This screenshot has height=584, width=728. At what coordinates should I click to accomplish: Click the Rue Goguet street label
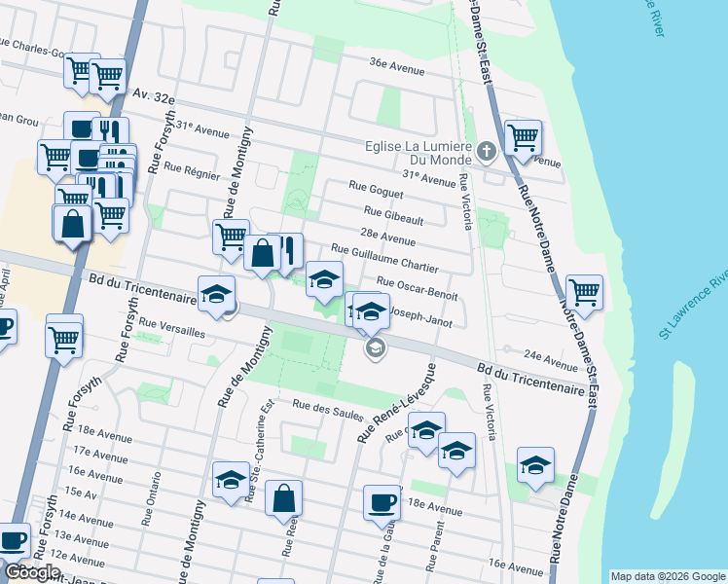pyautogui.click(x=376, y=190)
